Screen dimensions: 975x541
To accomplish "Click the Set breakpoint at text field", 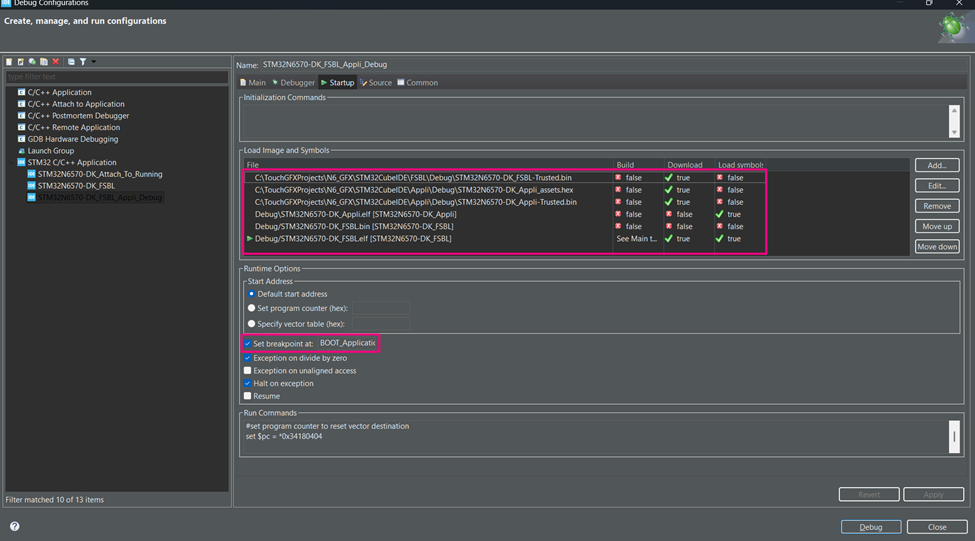I will coord(346,343).
